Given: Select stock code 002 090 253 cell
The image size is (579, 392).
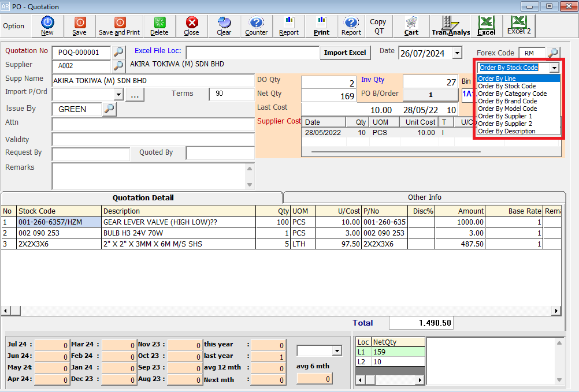Looking at the screenshot, I should pyautogui.click(x=59, y=233).
